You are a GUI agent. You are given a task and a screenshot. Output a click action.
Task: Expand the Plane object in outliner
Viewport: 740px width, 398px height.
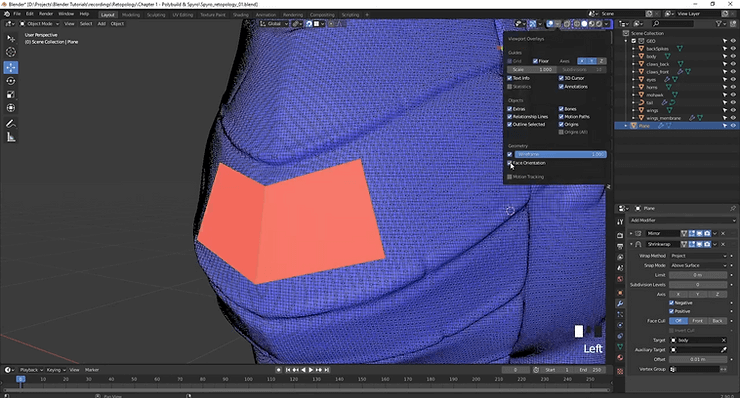pyautogui.click(x=626, y=126)
